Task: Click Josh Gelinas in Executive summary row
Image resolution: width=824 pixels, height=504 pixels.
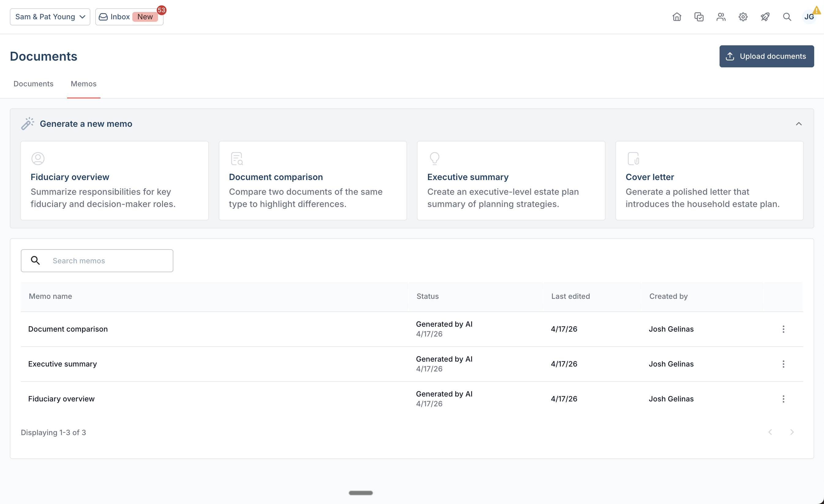Action: coord(671,364)
